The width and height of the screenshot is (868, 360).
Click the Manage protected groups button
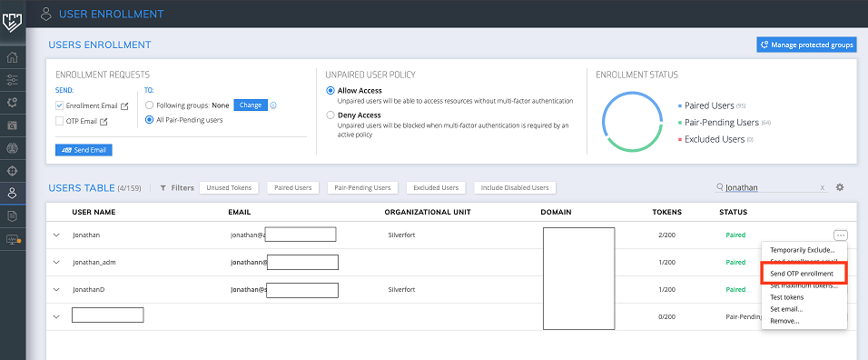pyautogui.click(x=806, y=45)
